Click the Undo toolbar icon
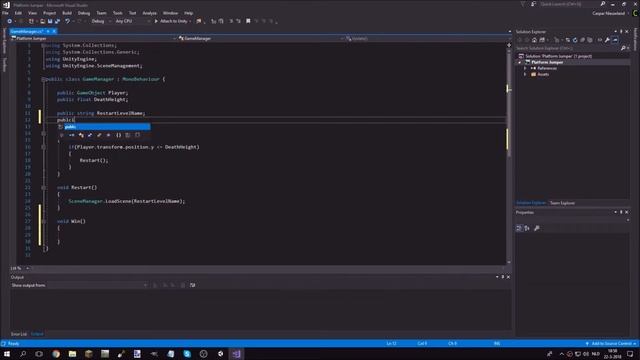 pyautogui.click(x=67, y=21)
